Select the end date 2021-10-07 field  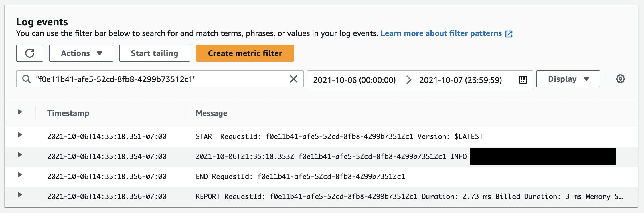click(x=460, y=80)
